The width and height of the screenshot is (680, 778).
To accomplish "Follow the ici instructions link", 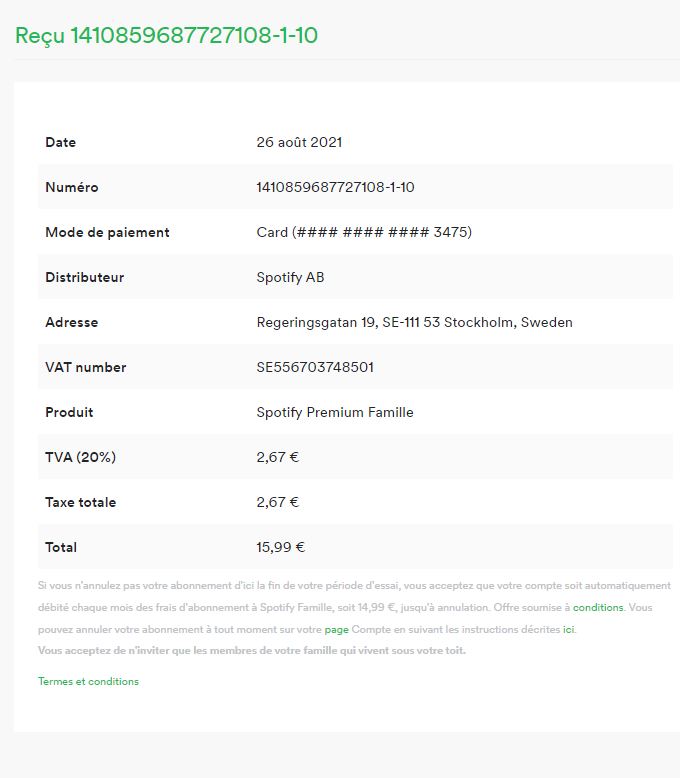I will (x=568, y=629).
